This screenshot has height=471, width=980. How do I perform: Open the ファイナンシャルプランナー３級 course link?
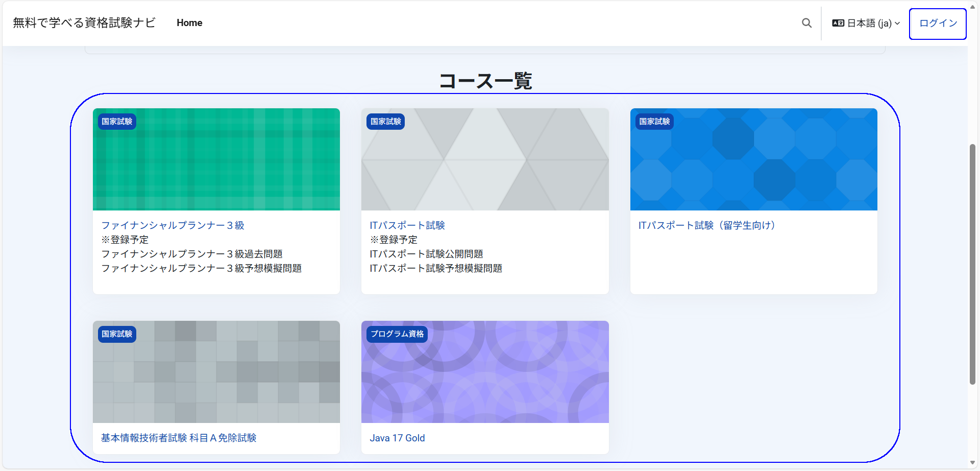coord(173,225)
